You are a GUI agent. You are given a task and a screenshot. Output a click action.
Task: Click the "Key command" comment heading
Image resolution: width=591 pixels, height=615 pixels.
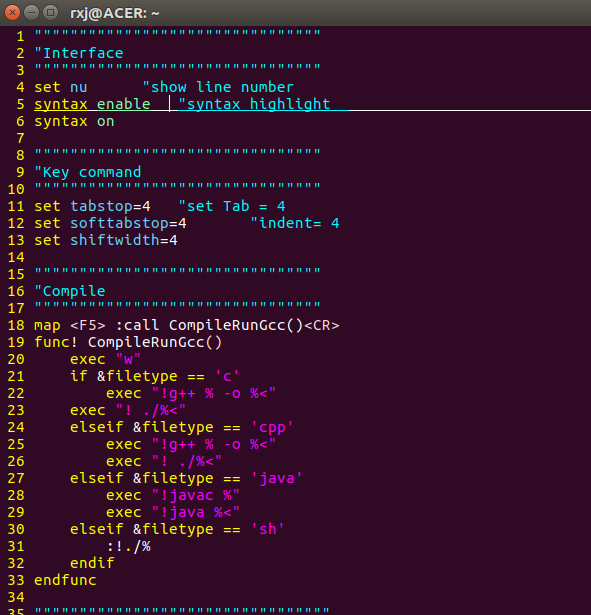pos(88,172)
